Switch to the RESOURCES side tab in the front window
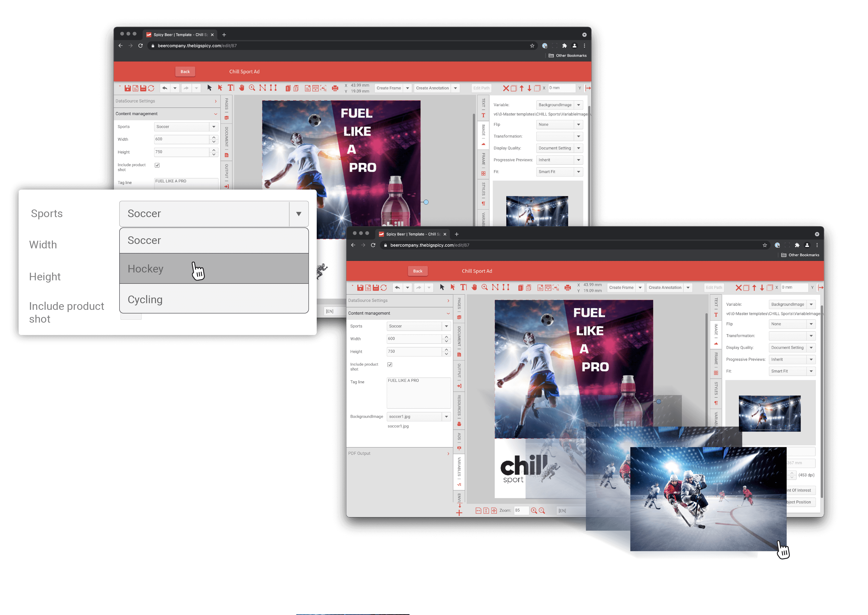Screen dimensions: 868x615 (x=459, y=410)
